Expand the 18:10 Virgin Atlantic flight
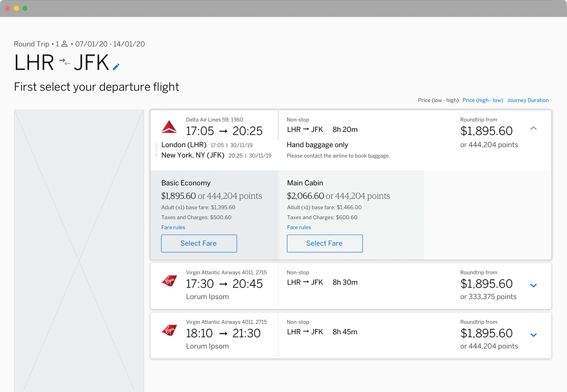The height and width of the screenshot is (392, 567). pyautogui.click(x=533, y=335)
